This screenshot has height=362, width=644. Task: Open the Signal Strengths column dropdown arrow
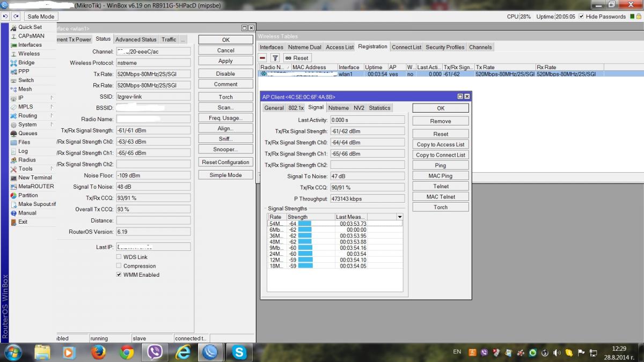399,217
